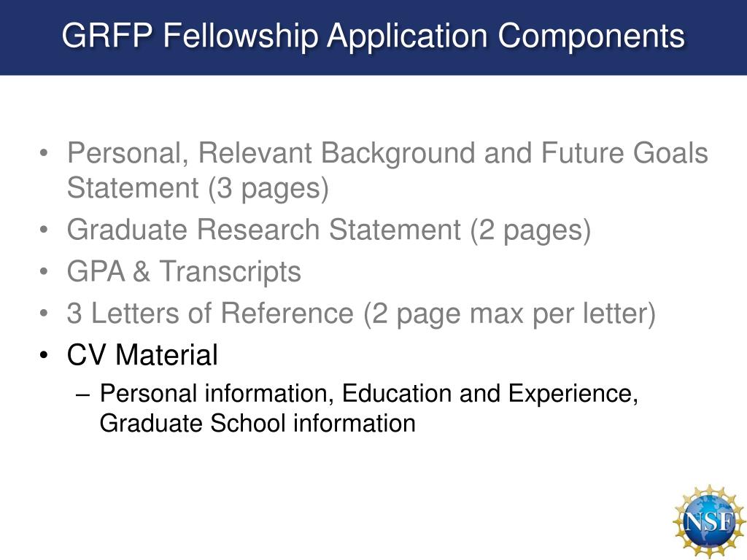
Task: Click the dash before Personal information
Action: [82, 394]
